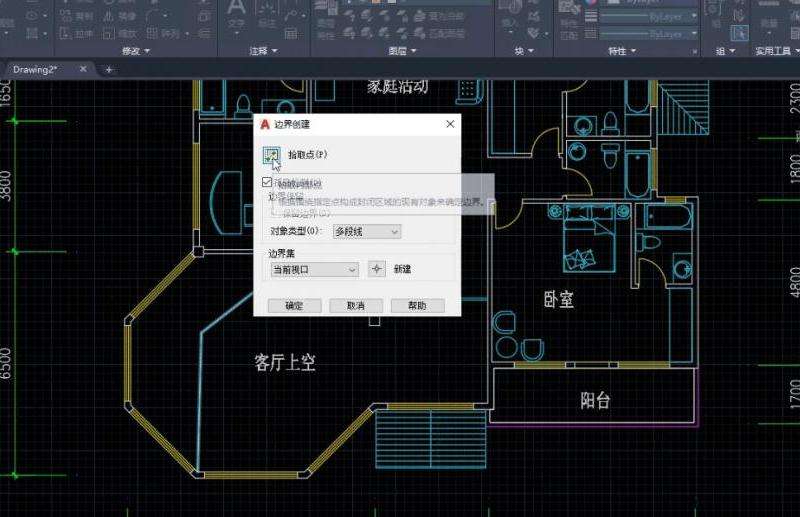Click the 家庭活动 label in drawing

[x=397, y=87]
